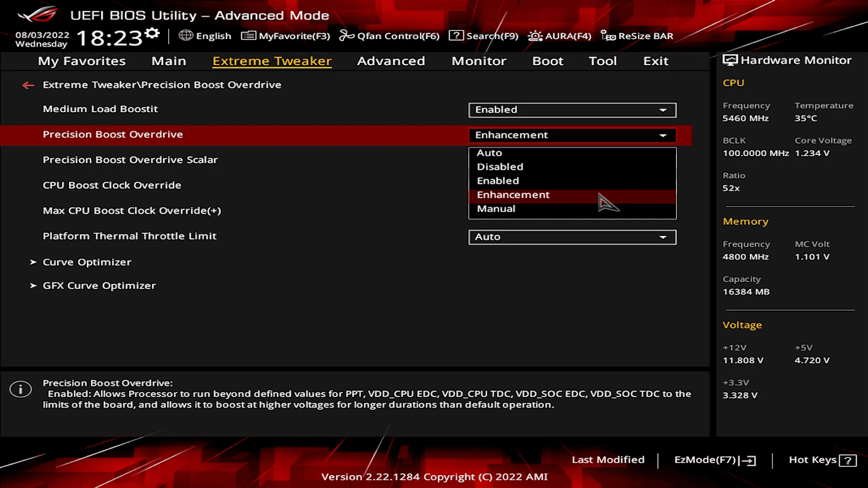Screen dimensions: 868x488
Task: Change language via English label
Action: click(x=214, y=36)
